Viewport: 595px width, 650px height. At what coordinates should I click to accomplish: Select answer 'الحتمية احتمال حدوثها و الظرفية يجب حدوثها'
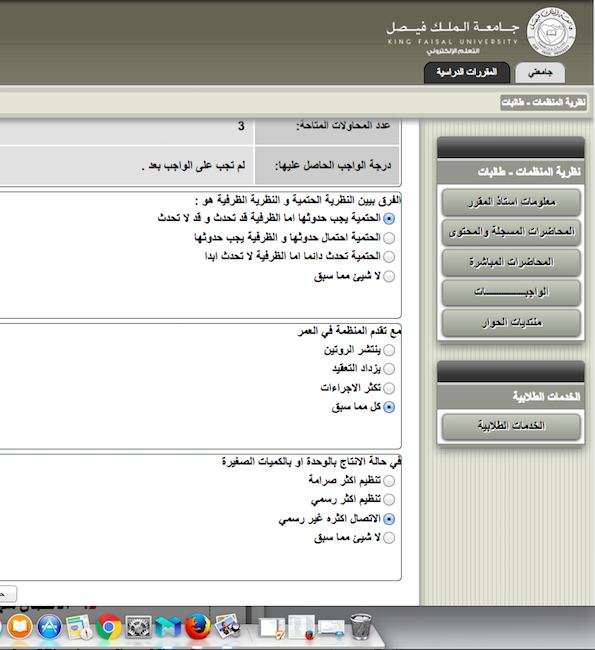389,238
